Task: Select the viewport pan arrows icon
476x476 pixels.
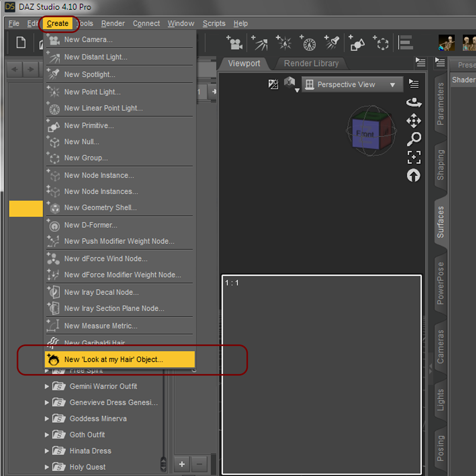Action: click(414, 121)
